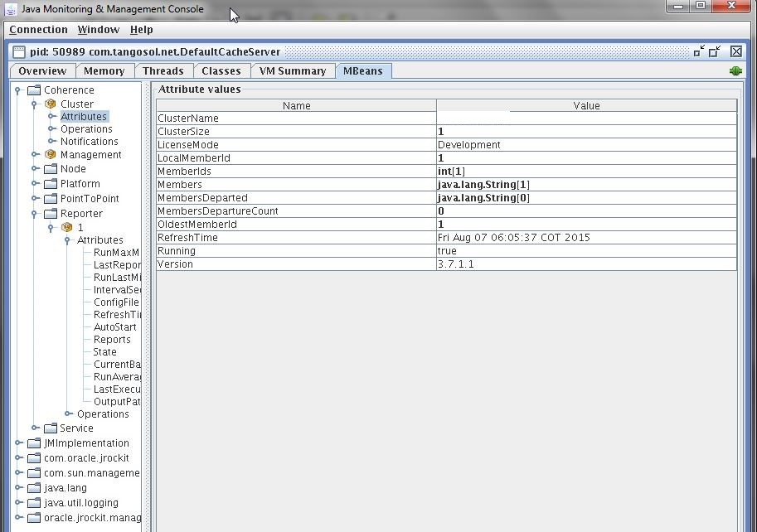The width and height of the screenshot is (757, 532).
Task: Click the MembersDeparted java.lang.String[0] value
Action: [483, 198]
